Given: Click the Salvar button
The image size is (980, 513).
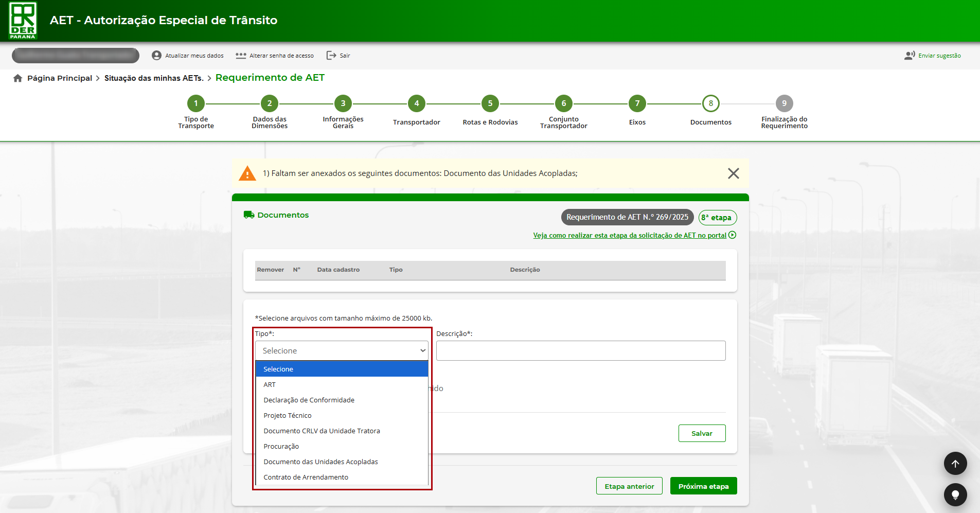Looking at the screenshot, I should (702, 433).
